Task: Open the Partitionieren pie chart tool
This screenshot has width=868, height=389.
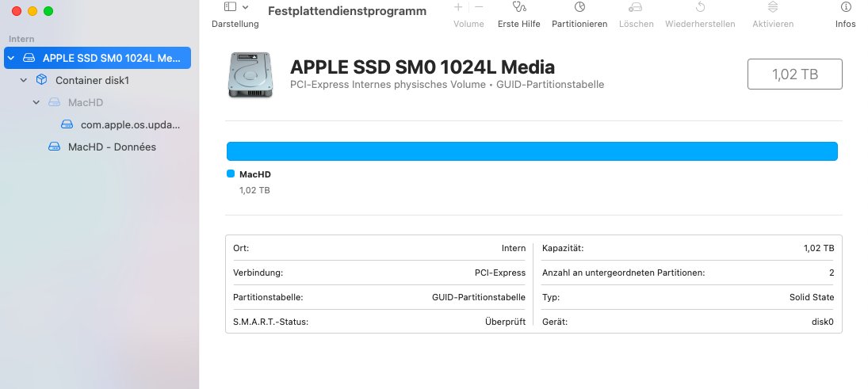Action: [x=579, y=7]
